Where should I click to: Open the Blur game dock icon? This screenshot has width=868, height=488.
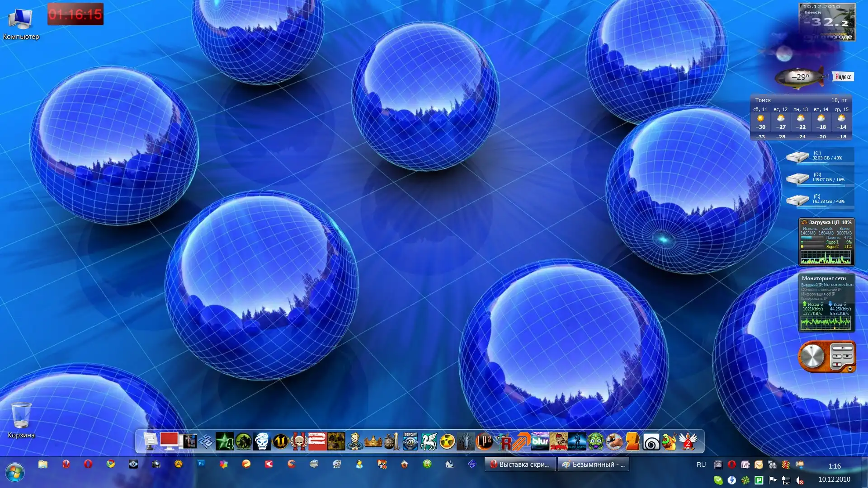point(540,441)
